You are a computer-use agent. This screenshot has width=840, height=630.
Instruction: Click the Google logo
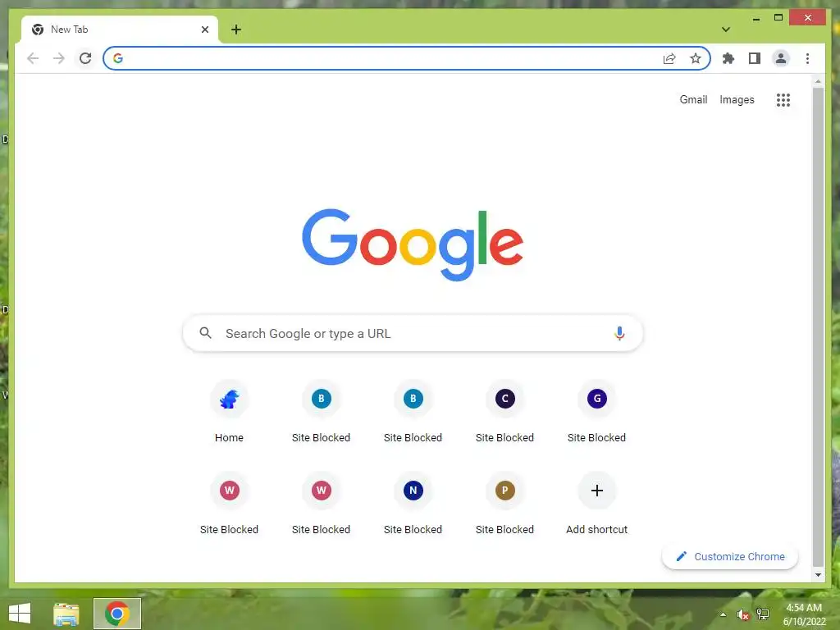(x=413, y=244)
